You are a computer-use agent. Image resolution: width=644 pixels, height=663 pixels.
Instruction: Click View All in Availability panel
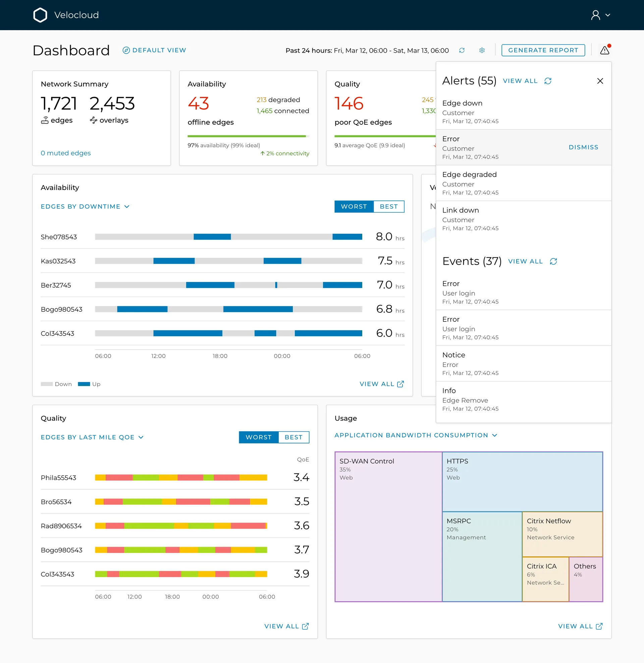[x=382, y=384]
